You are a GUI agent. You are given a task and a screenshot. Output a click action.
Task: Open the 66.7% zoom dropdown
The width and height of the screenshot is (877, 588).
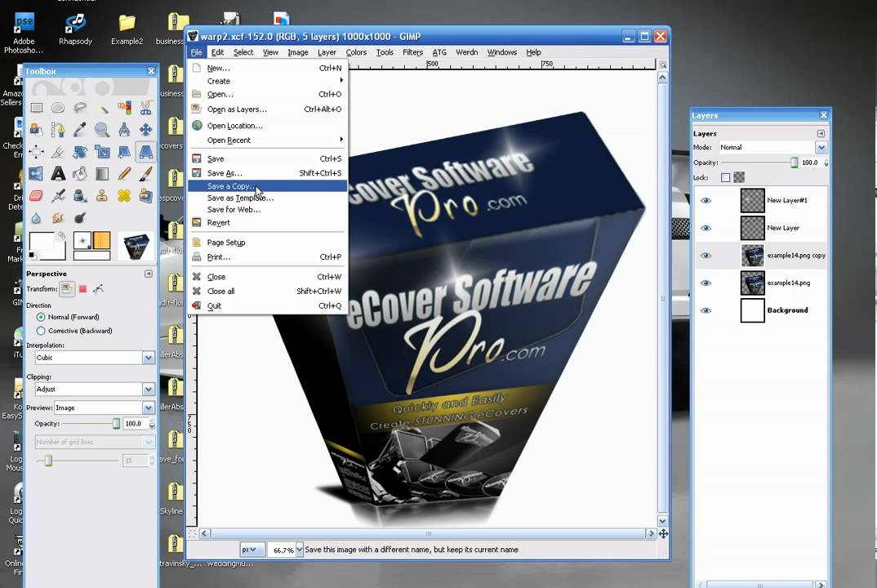pyautogui.click(x=299, y=550)
